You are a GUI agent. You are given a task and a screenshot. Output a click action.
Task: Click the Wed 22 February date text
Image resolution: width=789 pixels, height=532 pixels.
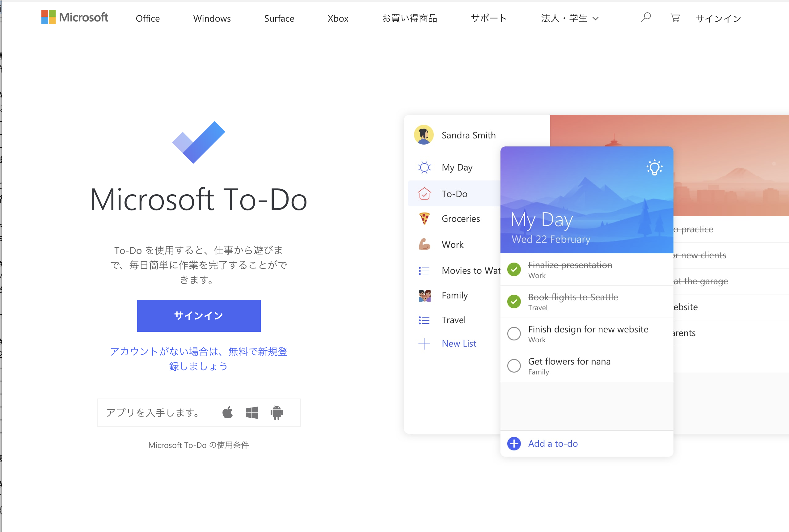pyautogui.click(x=551, y=239)
